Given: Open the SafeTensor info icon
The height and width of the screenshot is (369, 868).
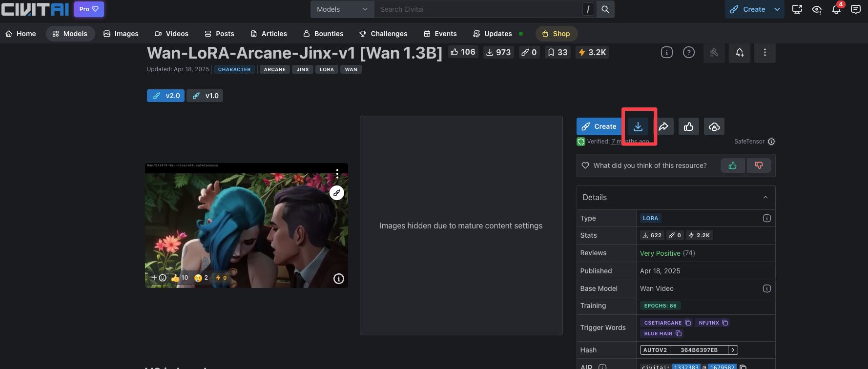Looking at the screenshot, I should [771, 142].
